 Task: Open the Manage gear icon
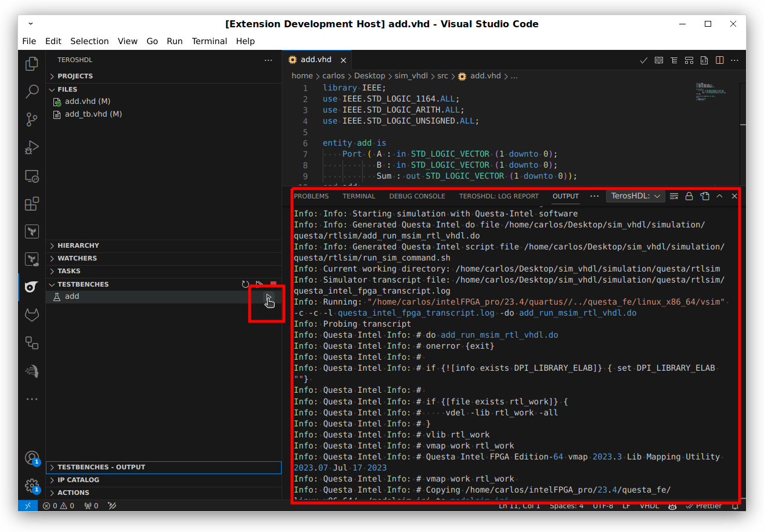[32, 486]
